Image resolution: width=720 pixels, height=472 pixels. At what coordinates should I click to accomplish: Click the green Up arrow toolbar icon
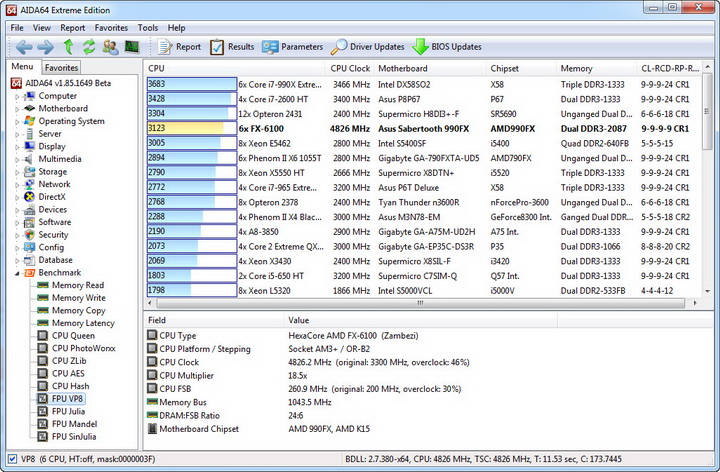click(x=68, y=47)
